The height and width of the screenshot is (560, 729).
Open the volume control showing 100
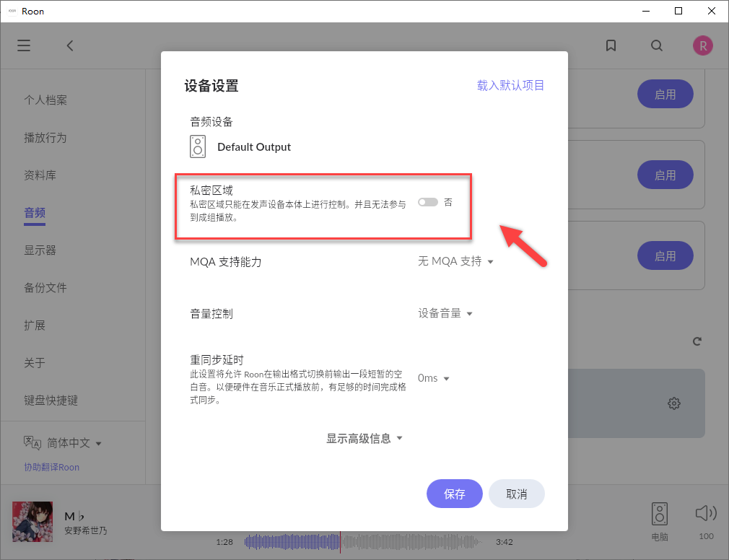706,522
